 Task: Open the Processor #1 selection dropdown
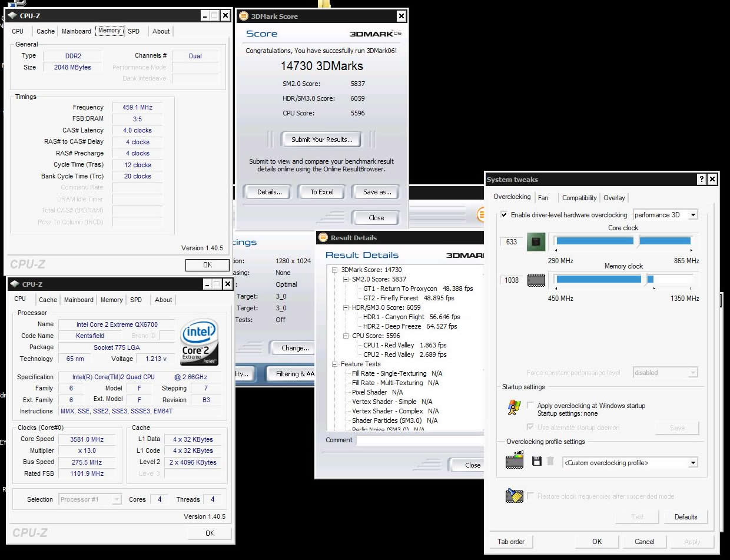tap(117, 499)
